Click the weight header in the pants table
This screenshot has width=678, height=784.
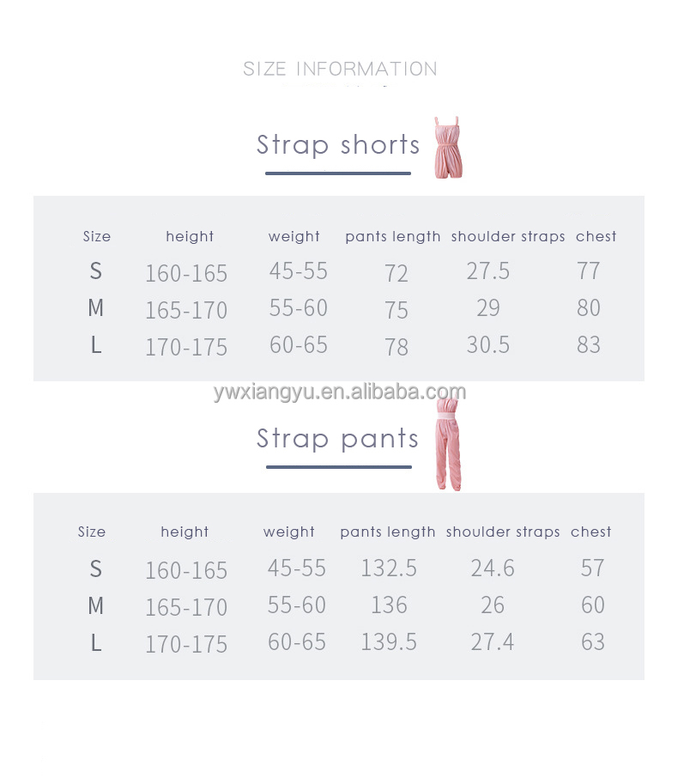pos(289,532)
